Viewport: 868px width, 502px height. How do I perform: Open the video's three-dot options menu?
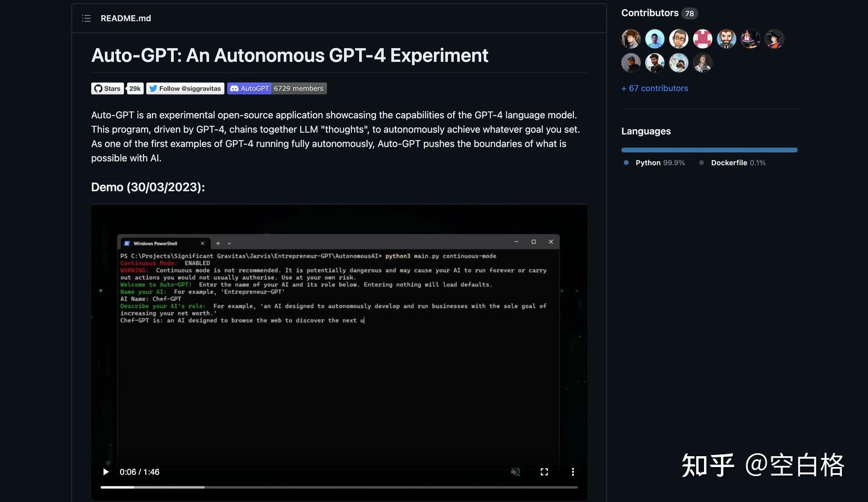click(573, 472)
